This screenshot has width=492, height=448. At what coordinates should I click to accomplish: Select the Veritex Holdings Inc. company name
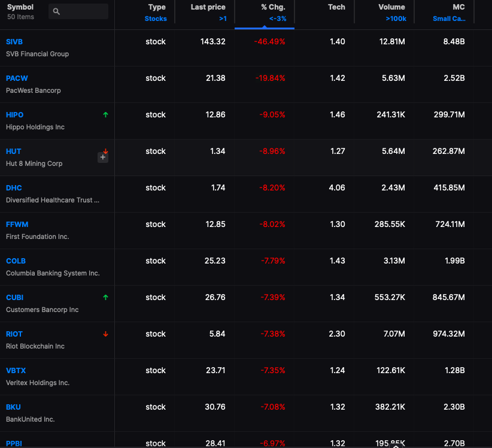pyautogui.click(x=38, y=383)
